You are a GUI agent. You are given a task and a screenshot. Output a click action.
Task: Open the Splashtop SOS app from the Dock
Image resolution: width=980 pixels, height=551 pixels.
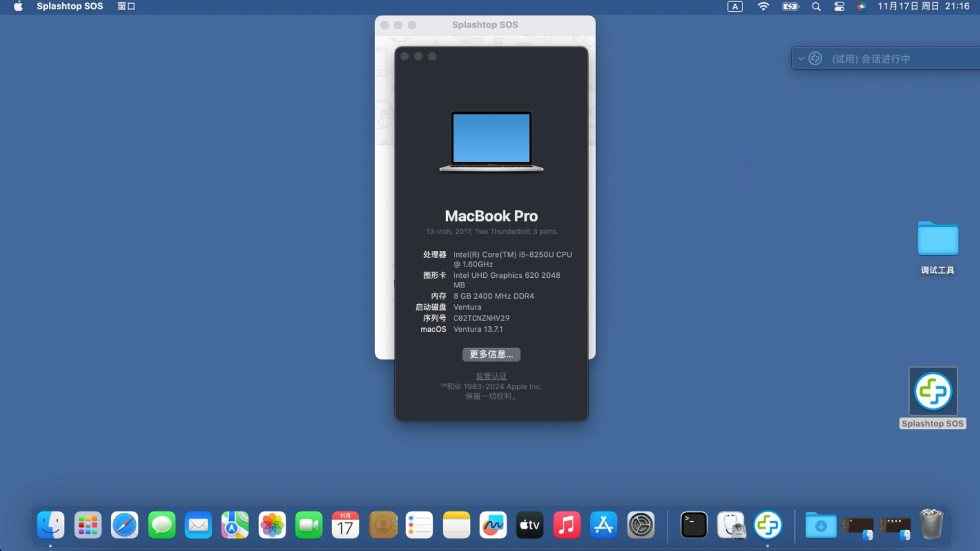769,525
